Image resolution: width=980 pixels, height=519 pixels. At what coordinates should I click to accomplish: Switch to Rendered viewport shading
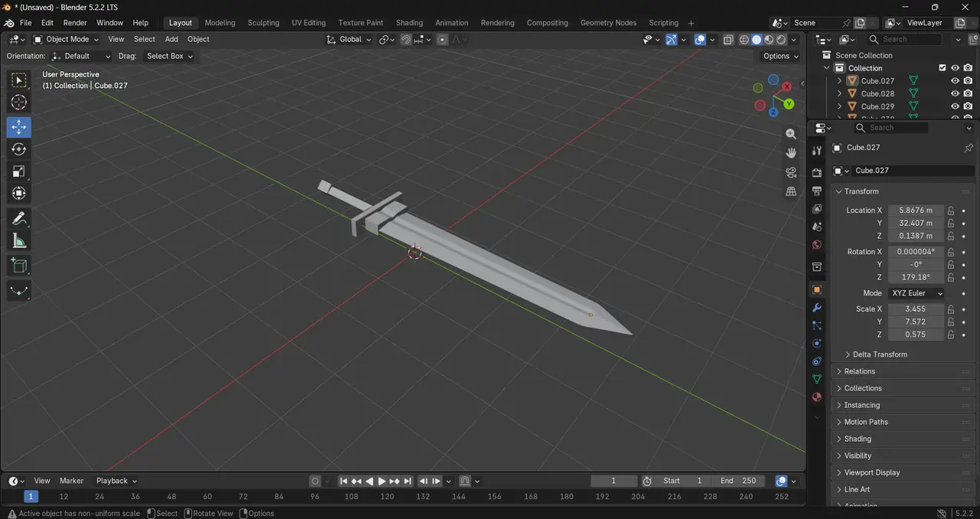coord(781,40)
